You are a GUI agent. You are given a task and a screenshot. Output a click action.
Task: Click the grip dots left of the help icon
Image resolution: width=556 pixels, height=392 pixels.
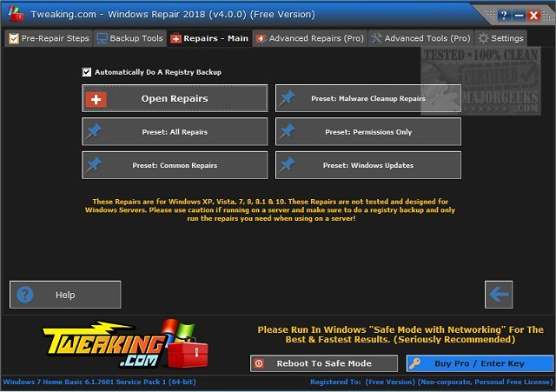click(x=490, y=15)
